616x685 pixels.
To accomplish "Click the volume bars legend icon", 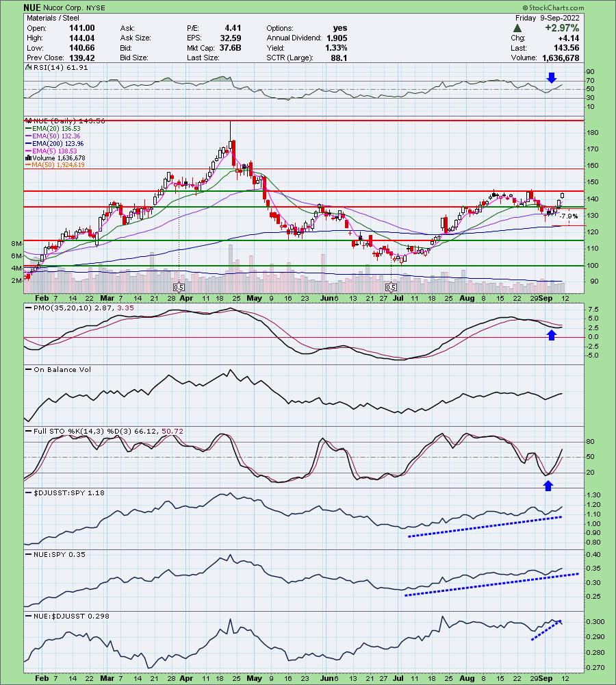I will pos(28,158).
